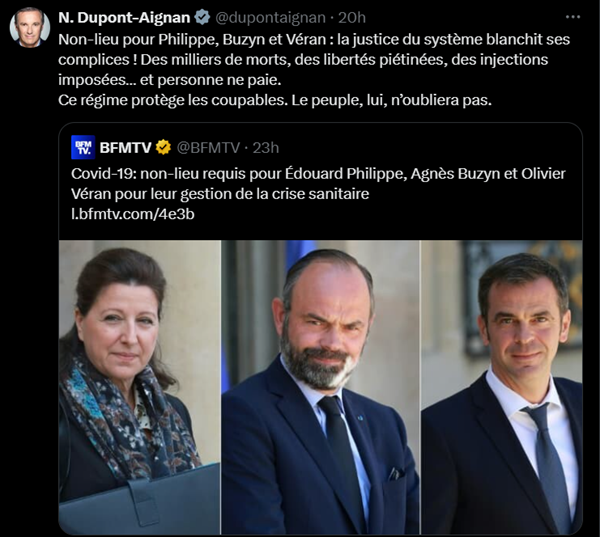Image resolution: width=600 pixels, height=537 pixels.
Task: Open N. Dupont-Aignan's profile picture
Action: click(29, 28)
